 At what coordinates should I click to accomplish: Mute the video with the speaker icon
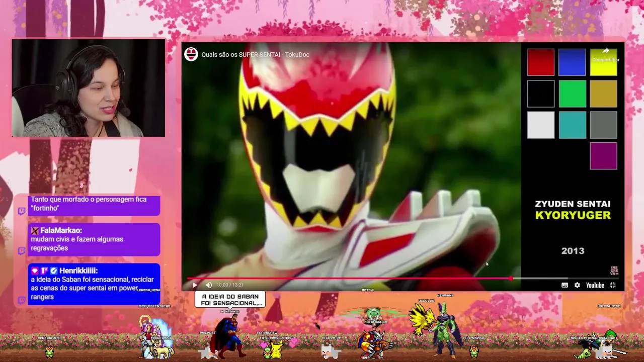[209, 285]
